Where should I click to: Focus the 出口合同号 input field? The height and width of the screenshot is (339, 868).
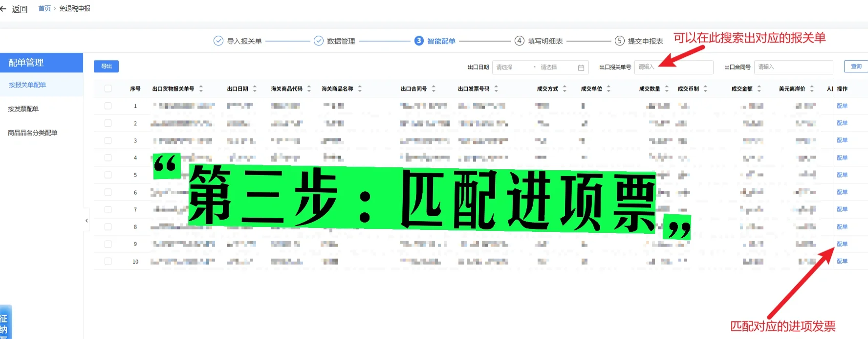tap(793, 67)
